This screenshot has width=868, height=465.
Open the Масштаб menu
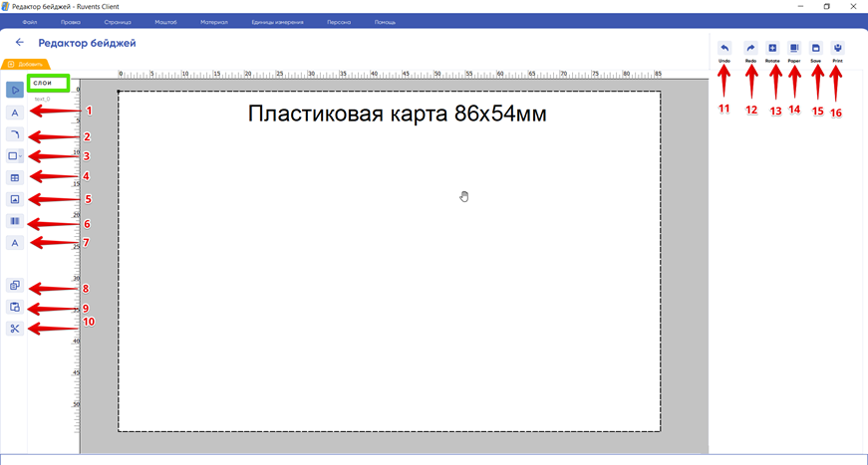click(x=165, y=22)
